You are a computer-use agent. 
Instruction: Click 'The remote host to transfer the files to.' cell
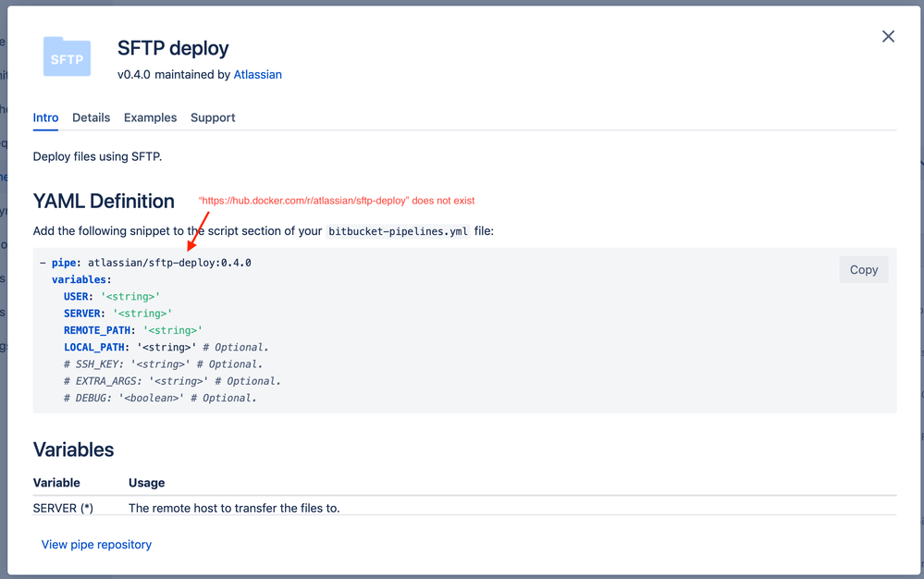(234, 509)
